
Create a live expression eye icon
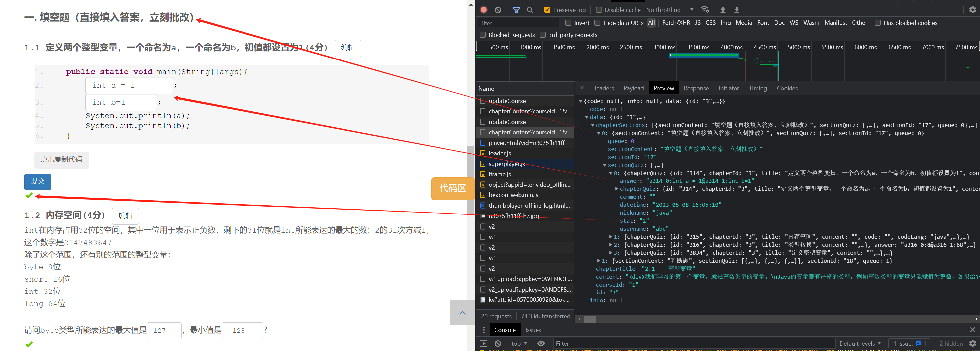pos(541,343)
